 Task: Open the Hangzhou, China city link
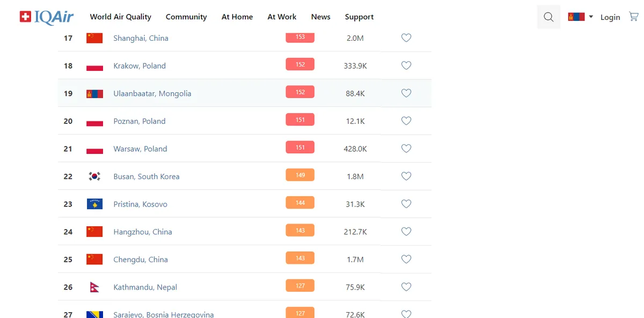click(143, 232)
